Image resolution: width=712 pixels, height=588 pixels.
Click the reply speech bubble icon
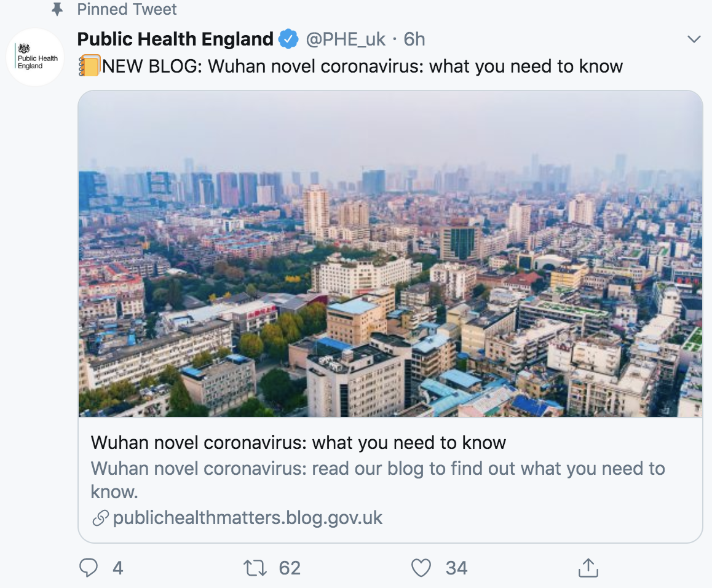tap(89, 568)
